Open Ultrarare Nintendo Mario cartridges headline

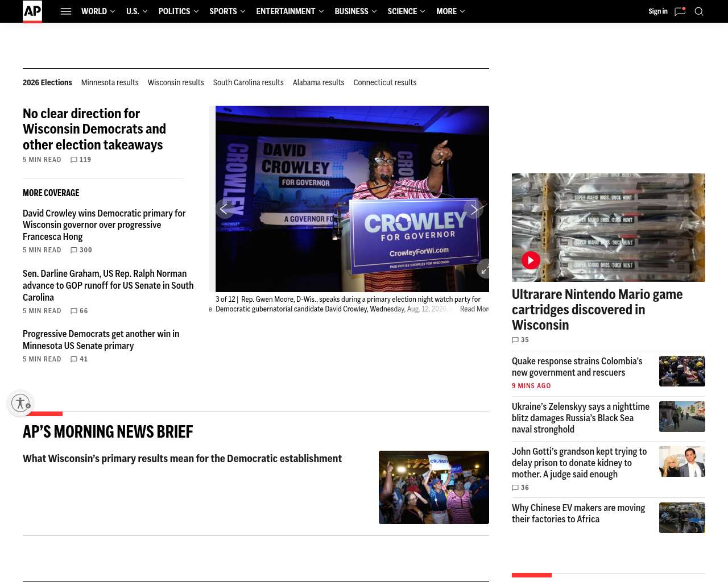pos(597,310)
